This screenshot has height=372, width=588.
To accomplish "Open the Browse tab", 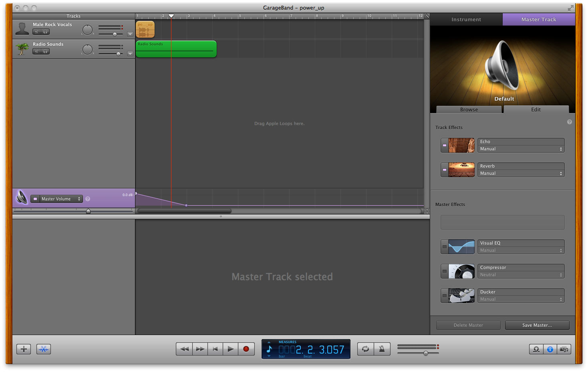I will 469,109.
